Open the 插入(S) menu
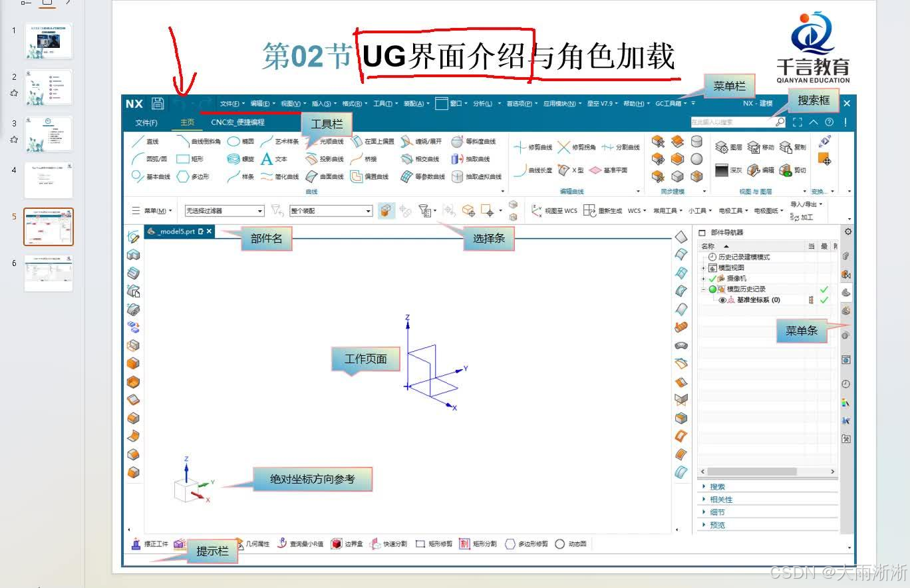 tap(324, 103)
